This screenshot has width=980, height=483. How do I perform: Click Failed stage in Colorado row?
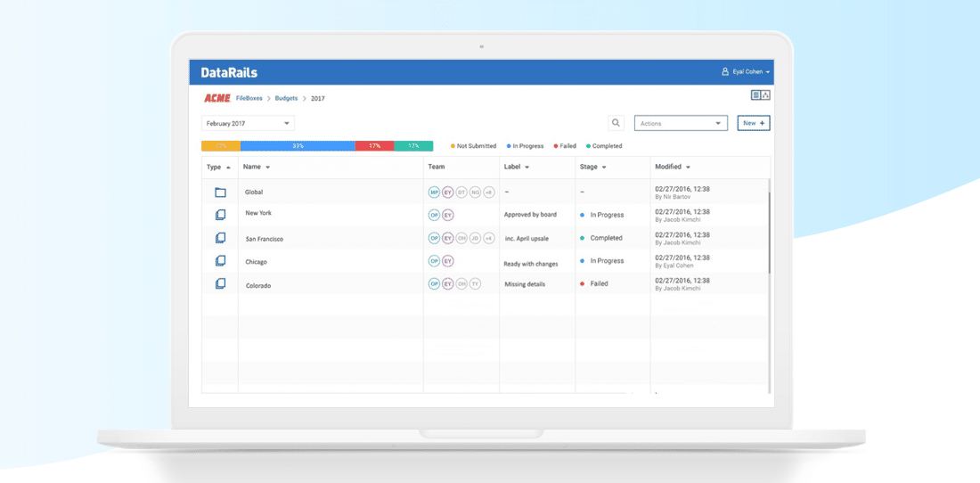pos(593,283)
